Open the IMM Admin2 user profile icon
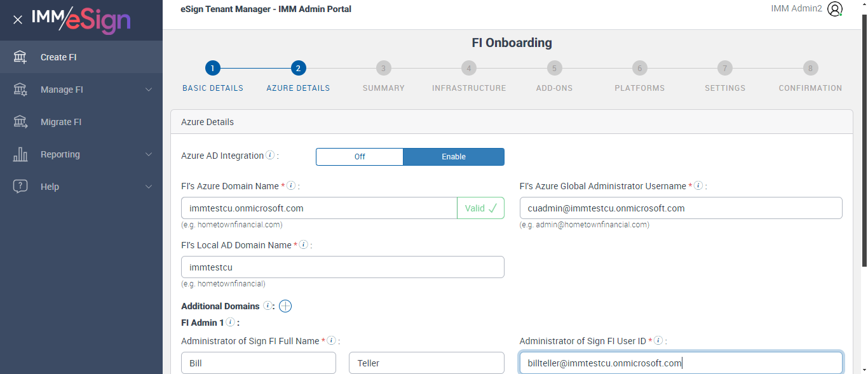 coord(835,9)
